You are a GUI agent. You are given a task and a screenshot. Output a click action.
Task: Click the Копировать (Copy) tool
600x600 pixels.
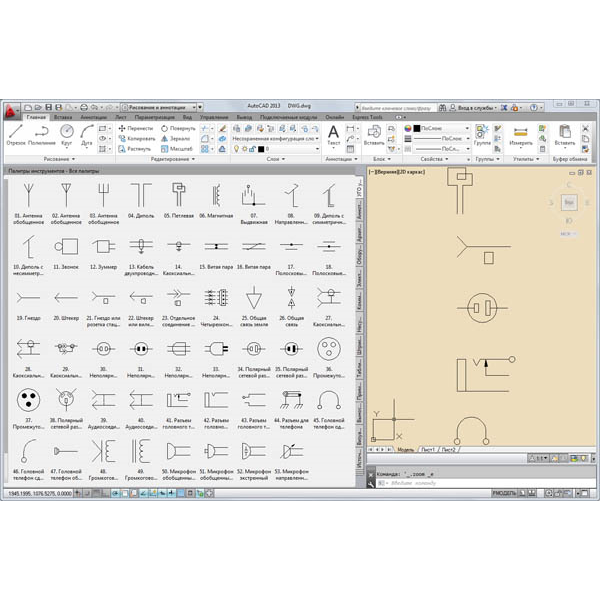[137, 139]
